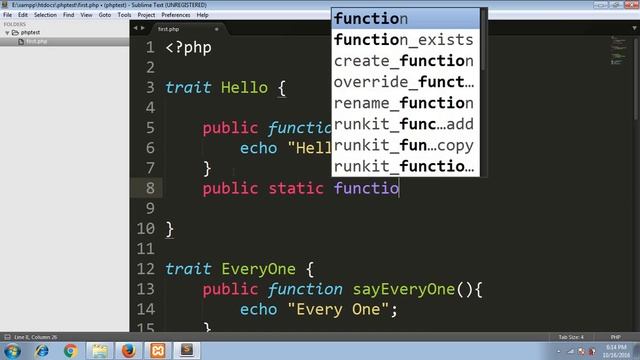Open the Edit menu

(23, 15)
